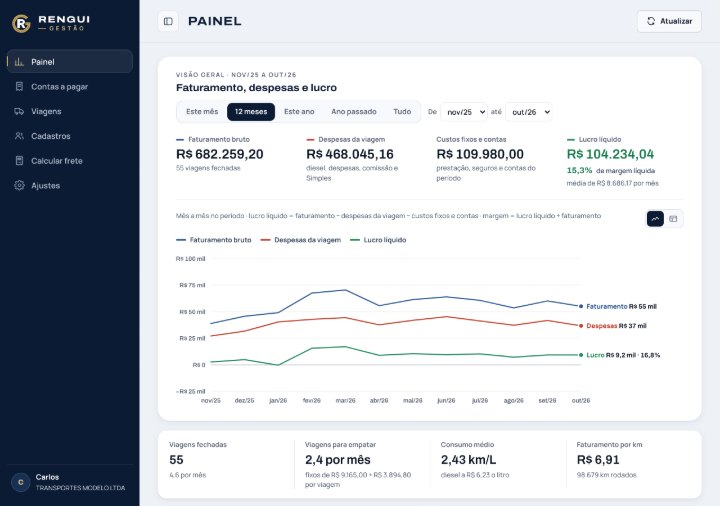Click the 2,43 km/L value
The height and width of the screenshot is (506, 720).
click(x=468, y=460)
